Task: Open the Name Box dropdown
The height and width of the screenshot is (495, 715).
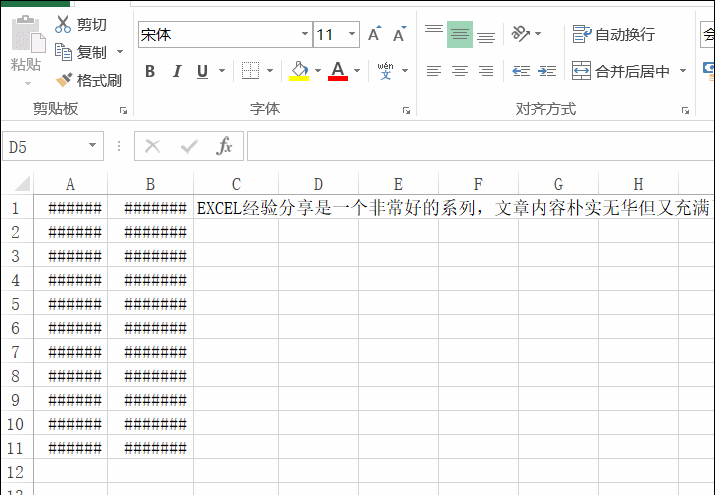Action: click(x=92, y=145)
